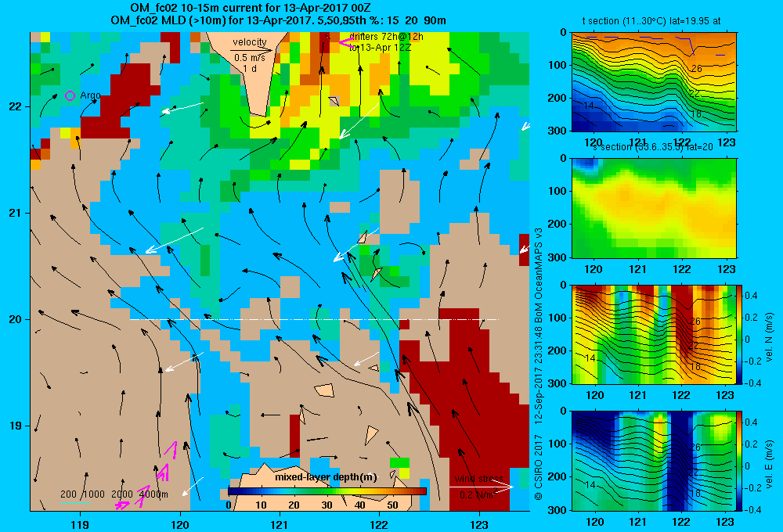Click the 'vel. N (m/s)' axis label

click(x=769, y=337)
